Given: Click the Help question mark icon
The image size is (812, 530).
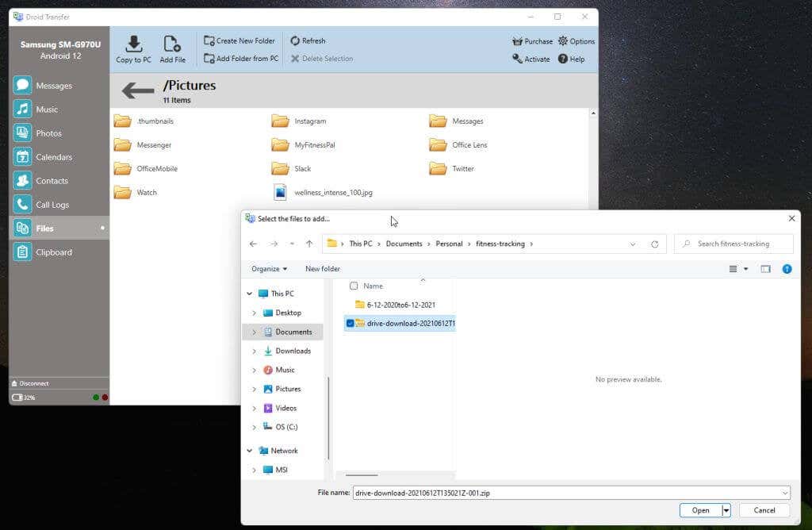Looking at the screenshot, I should pyautogui.click(x=563, y=59).
